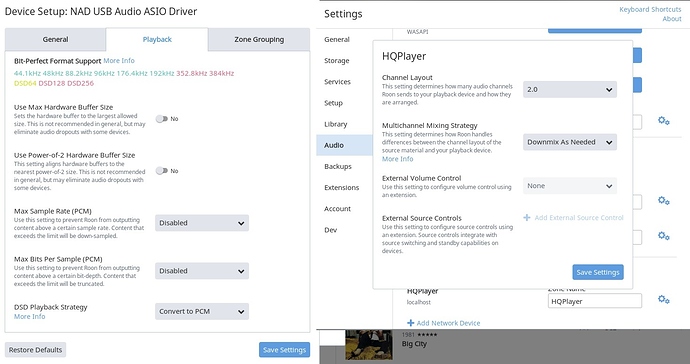Image resolution: width=690 pixels, height=364 pixels.
Task: Open Storage section in Settings sidebar
Action: point(337,60)
